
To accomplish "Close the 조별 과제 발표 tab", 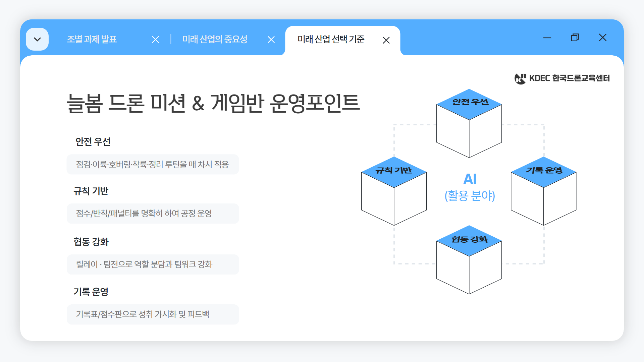I will pyautogui.click(x=156, y=40).
